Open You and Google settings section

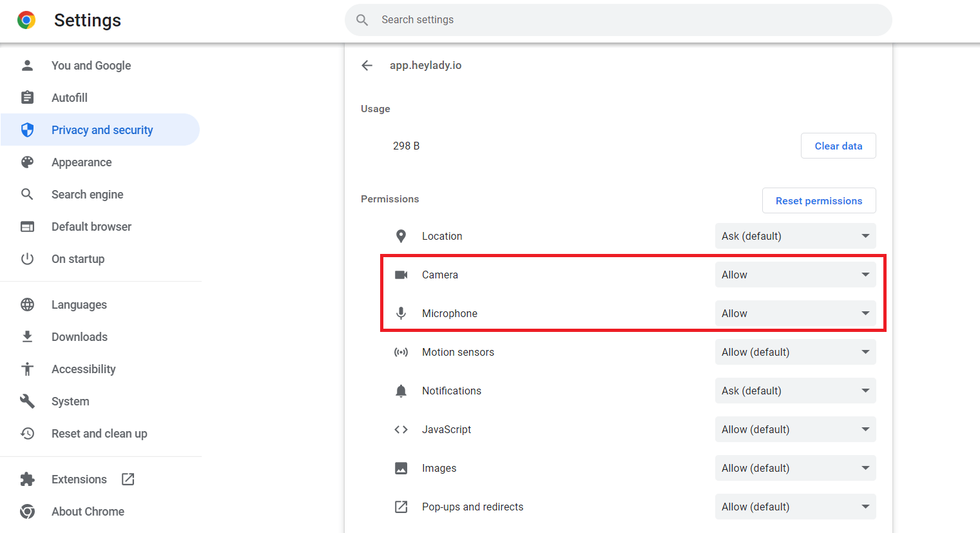pyautogui.click(x=91, y=66)
